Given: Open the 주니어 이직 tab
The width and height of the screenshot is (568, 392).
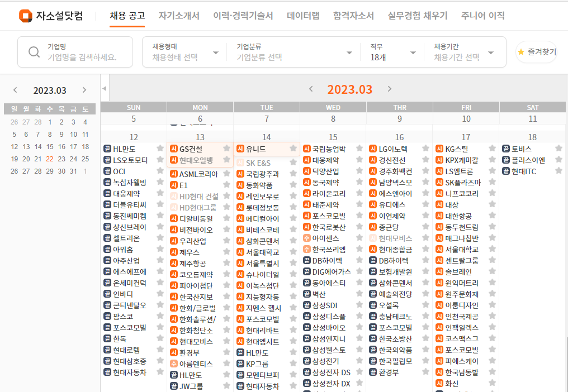Looking at the screenshot, I should 483,16.
